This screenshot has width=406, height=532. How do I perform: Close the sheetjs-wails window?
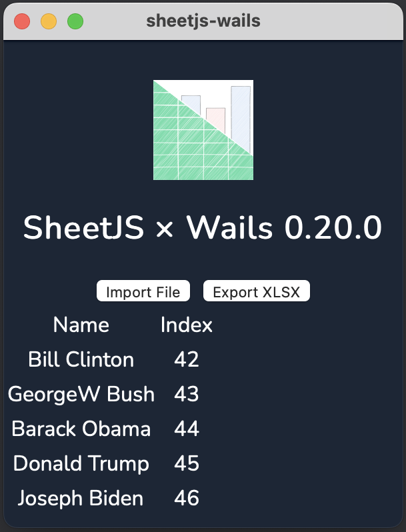[x=22, y=21]
